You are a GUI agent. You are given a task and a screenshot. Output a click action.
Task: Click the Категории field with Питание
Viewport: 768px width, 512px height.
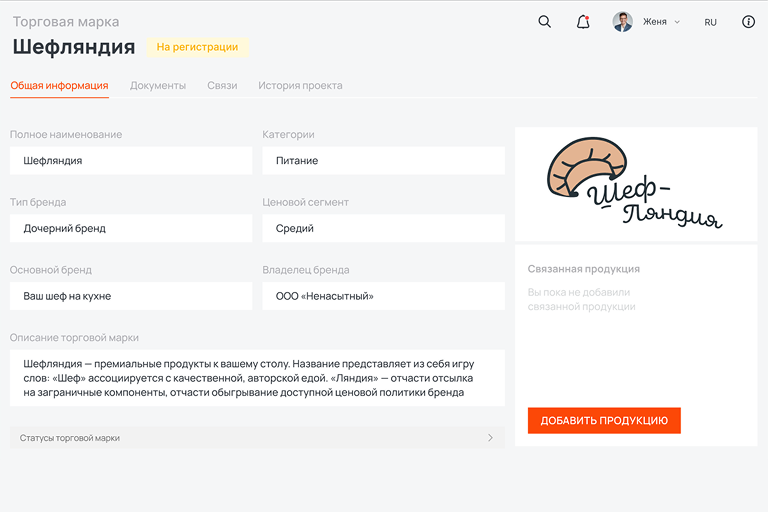click(x=383, y=161)
